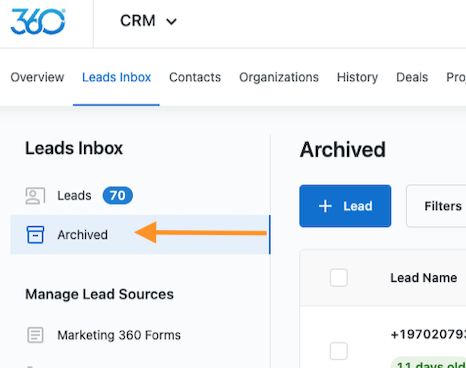Click the Archived box icon
Image resolution: width=466 pixels, height=368 pixels.
(x=35, y=235)
